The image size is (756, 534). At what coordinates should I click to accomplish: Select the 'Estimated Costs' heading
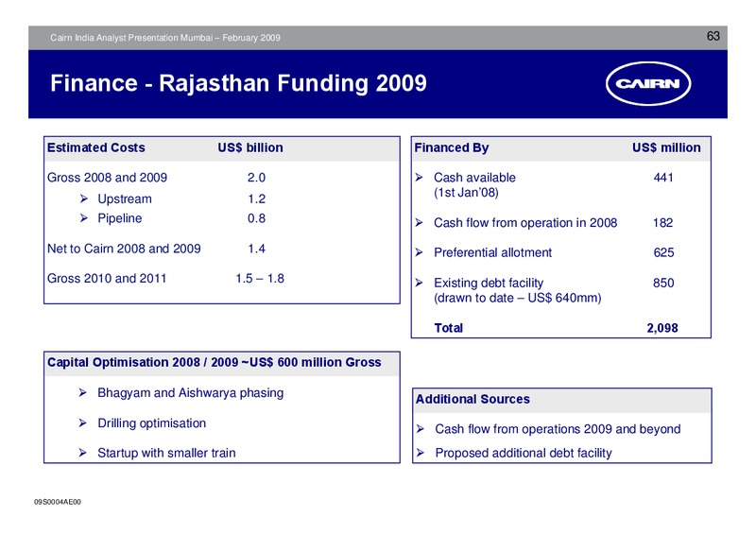[x=96, y=147]
